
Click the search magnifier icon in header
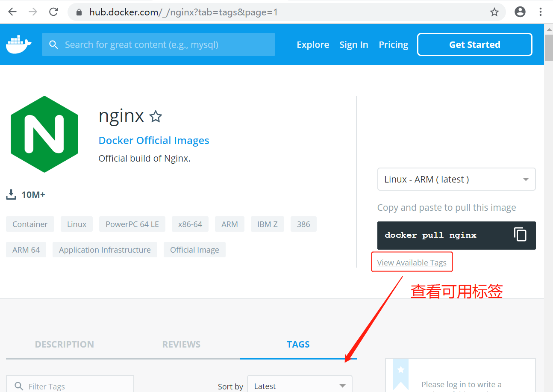(53, 44)
